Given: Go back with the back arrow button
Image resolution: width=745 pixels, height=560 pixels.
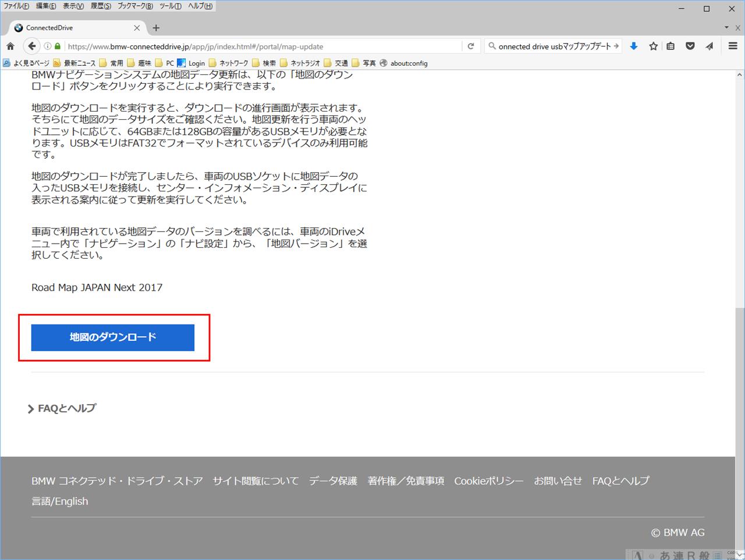Looking at the screenshot, I should 32,46.
